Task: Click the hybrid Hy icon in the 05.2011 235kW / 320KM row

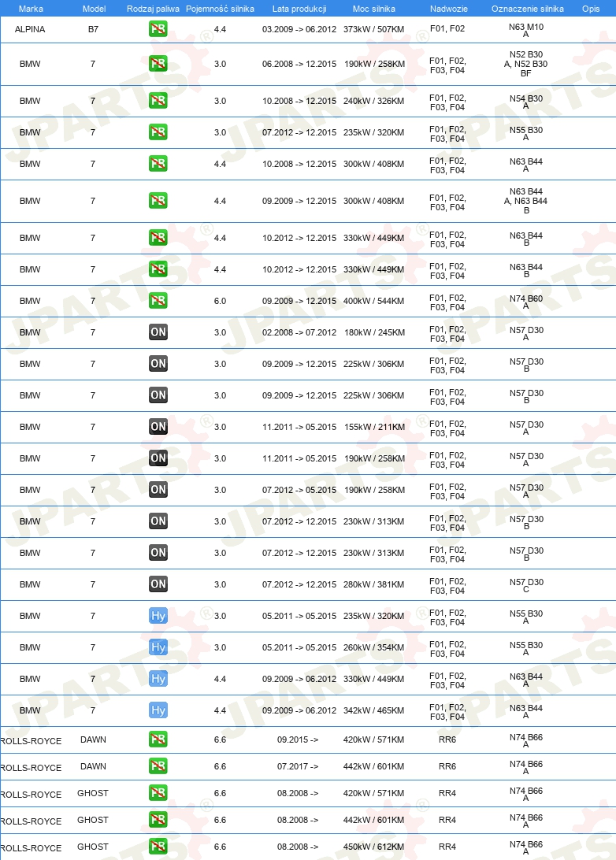Action: tap(158, 616)
